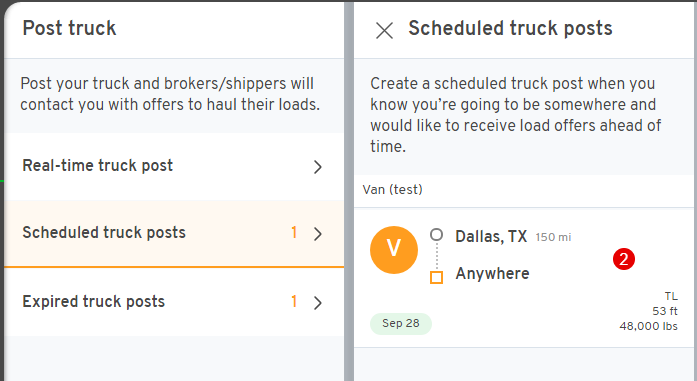Open Real-time truck post option
This screenshot has width=697, height=381.
pos(174,166)
